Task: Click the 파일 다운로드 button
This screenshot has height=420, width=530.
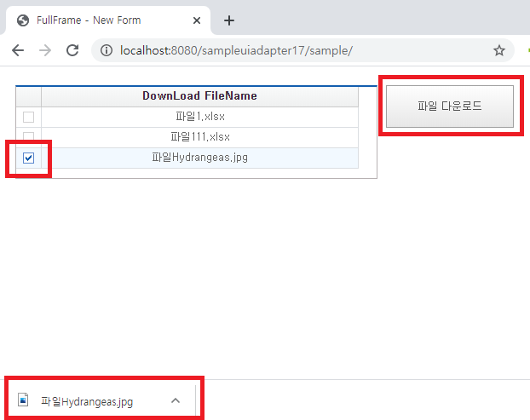Action: (x=449, y=106)
